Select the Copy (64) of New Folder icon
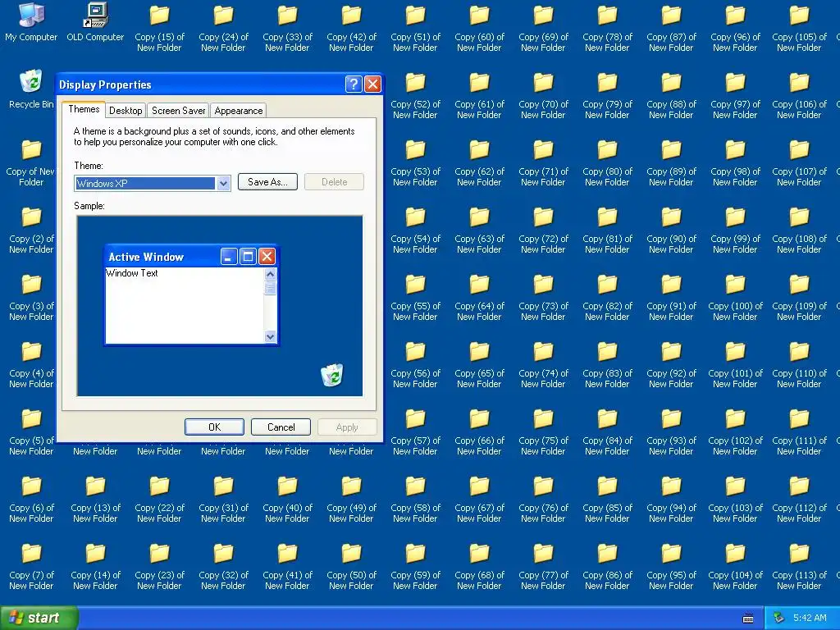This screenshot has height=630, width=840. pyautogui.click(x=479, y=297)
